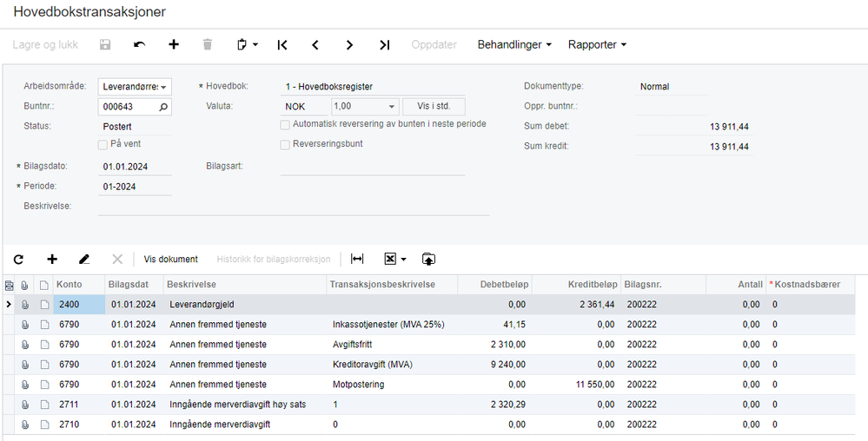The height and width of the screenshot is (441, 868).
Task: Click the paperclip on the Avgiftsfritt row
Action: pos(24,345)
